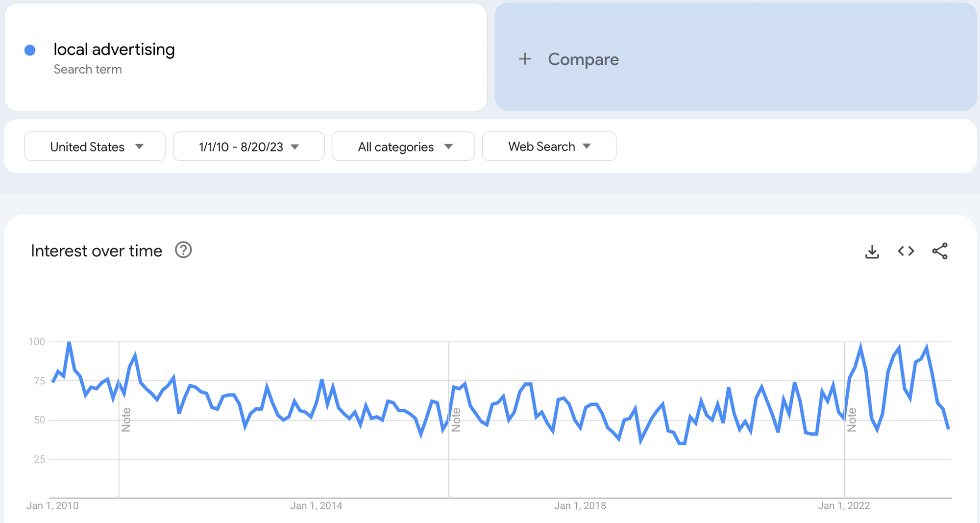
Task: Open the embed code icon
Action: click(906, 251)
